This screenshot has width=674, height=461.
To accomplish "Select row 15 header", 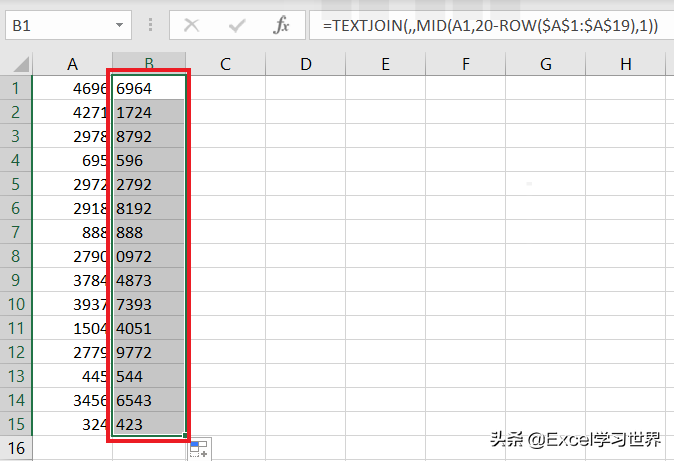I will 16,424.
